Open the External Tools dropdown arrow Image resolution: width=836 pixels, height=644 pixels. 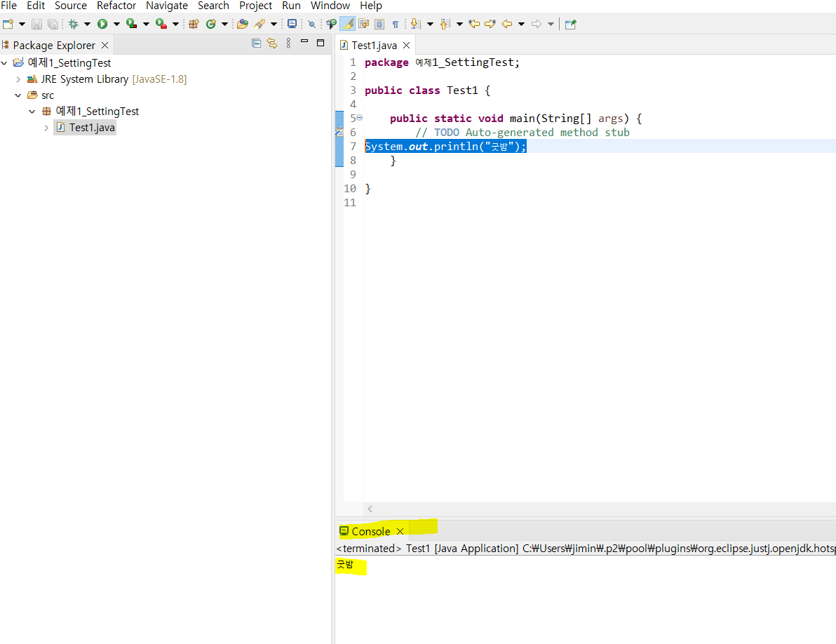coord(175,24)
